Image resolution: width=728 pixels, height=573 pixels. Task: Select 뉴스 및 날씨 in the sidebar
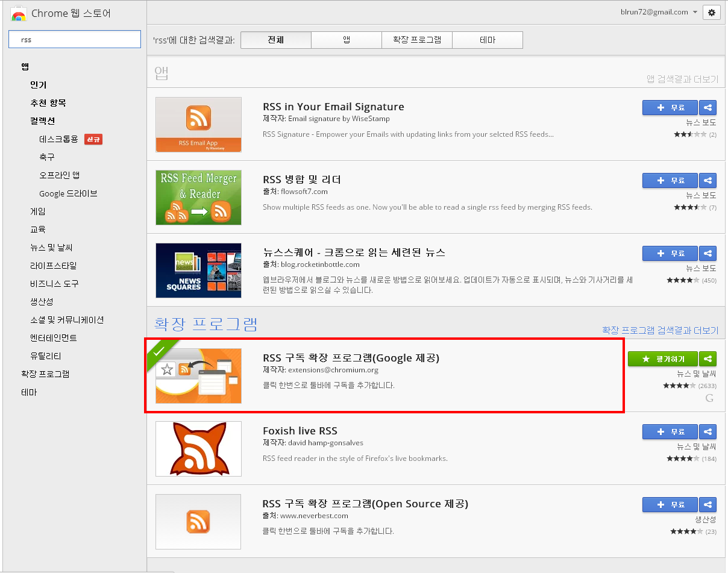[x=51, y=248]
